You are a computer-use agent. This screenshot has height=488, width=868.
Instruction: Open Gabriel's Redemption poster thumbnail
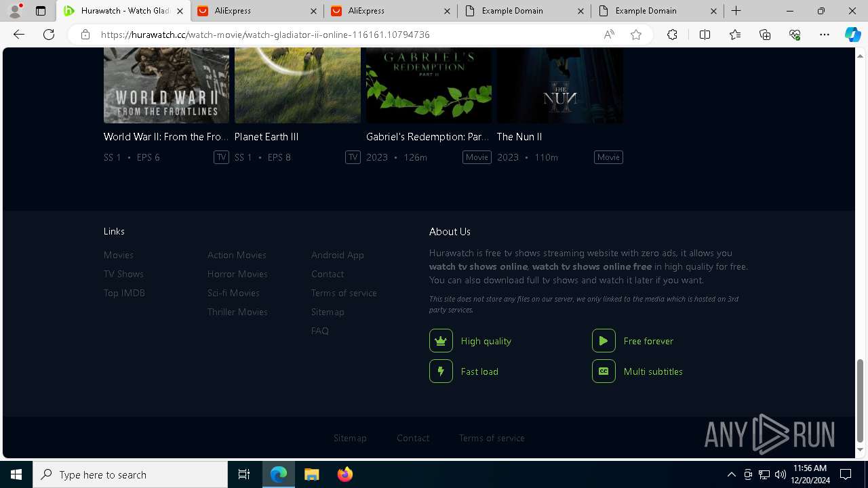point(429,85)
